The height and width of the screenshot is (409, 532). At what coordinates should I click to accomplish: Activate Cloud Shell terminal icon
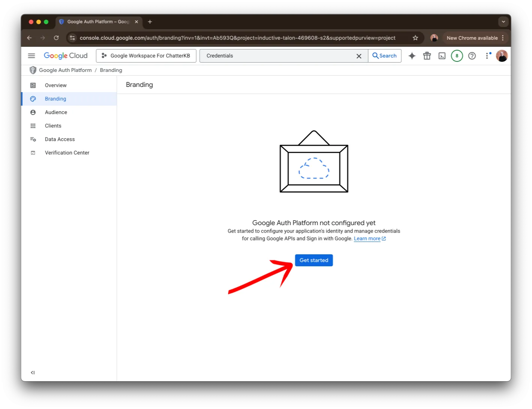442,56
